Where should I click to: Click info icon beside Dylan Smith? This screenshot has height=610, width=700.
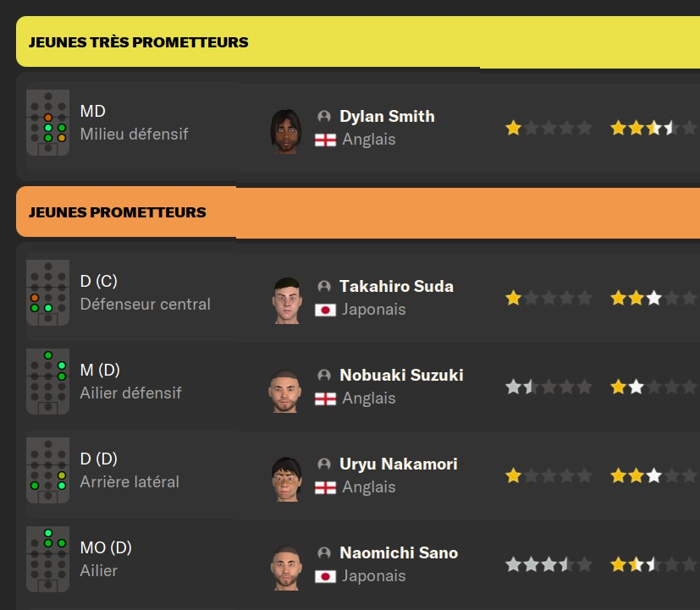pos(324,117)
